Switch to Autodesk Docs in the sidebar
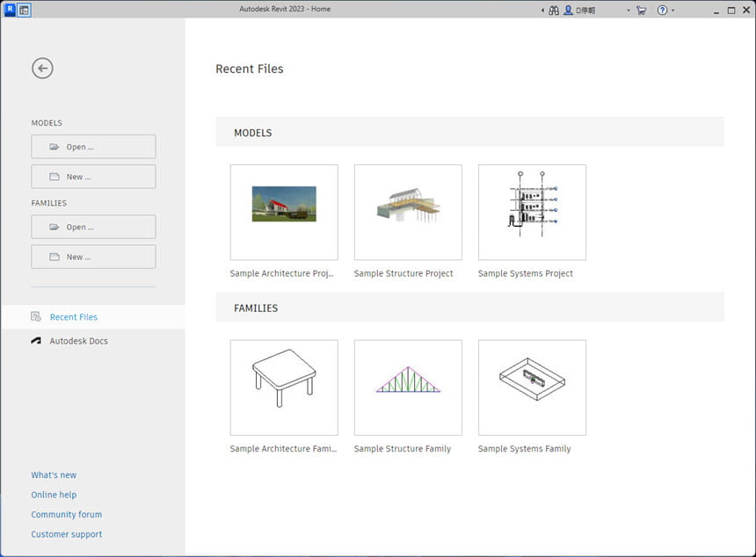Screen dimensions: 756x557 click(x=92, y=341)
